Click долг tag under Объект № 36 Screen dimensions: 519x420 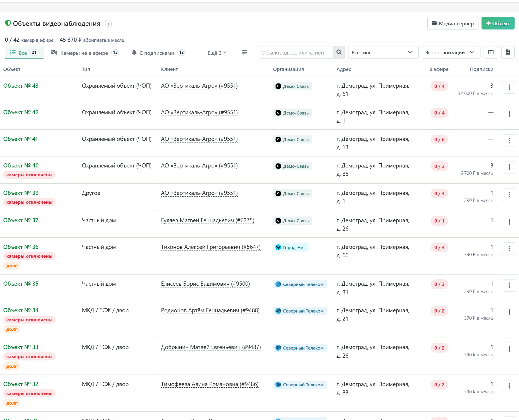(11, 266)
